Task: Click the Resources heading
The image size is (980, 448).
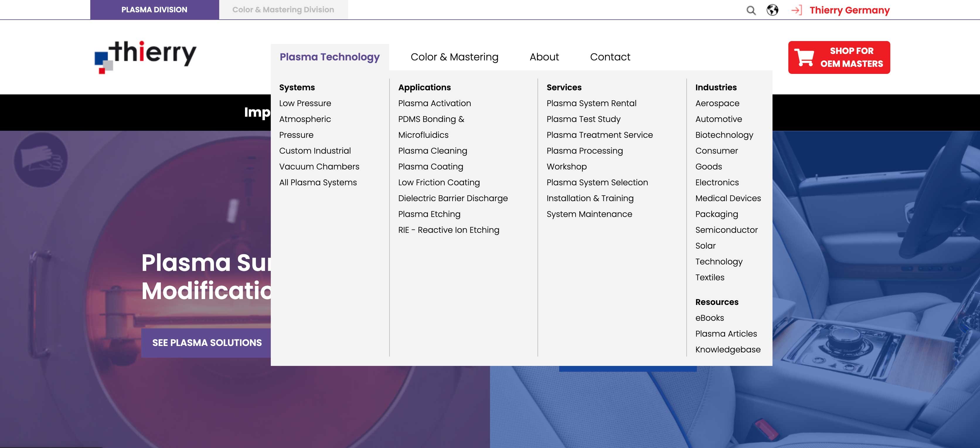Action: (x=717, y=302)
